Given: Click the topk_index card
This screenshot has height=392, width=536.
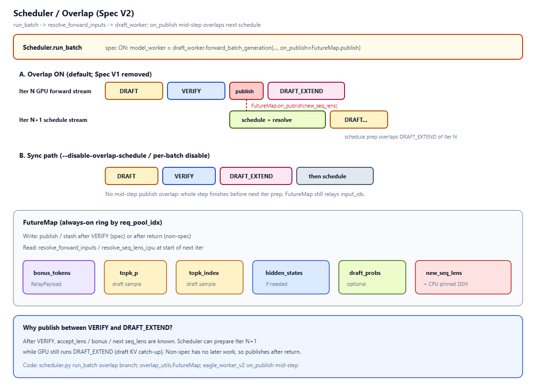Looking at the screenshot, I should (x=210, y=277).
